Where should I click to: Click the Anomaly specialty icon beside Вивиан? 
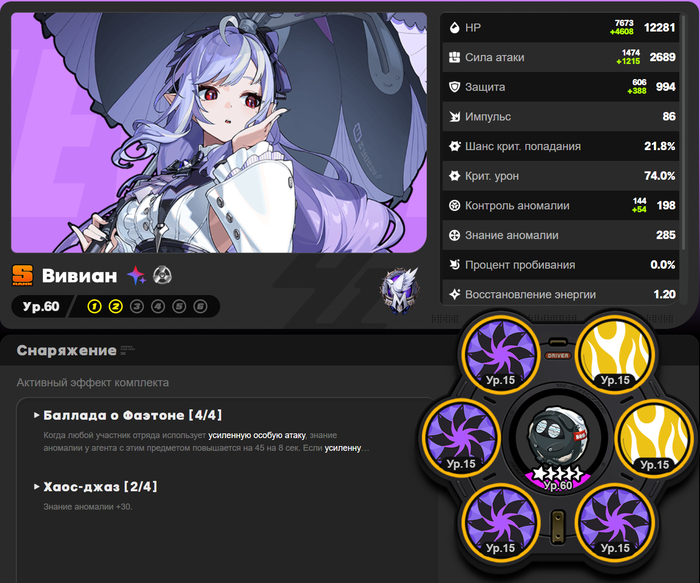[162, 275]
